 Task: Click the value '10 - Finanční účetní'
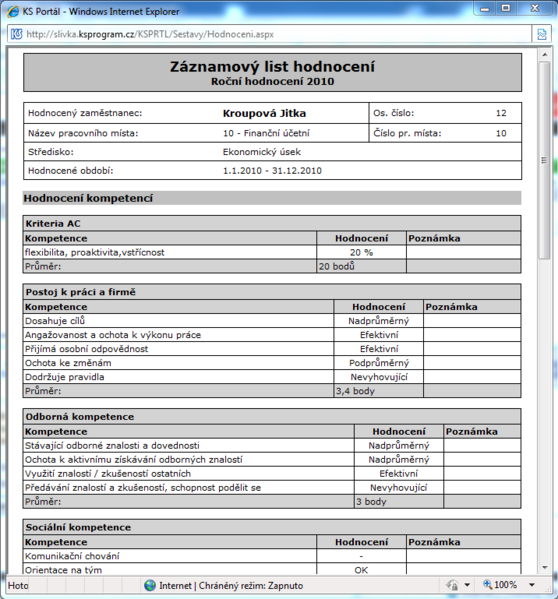pos(266,133)
